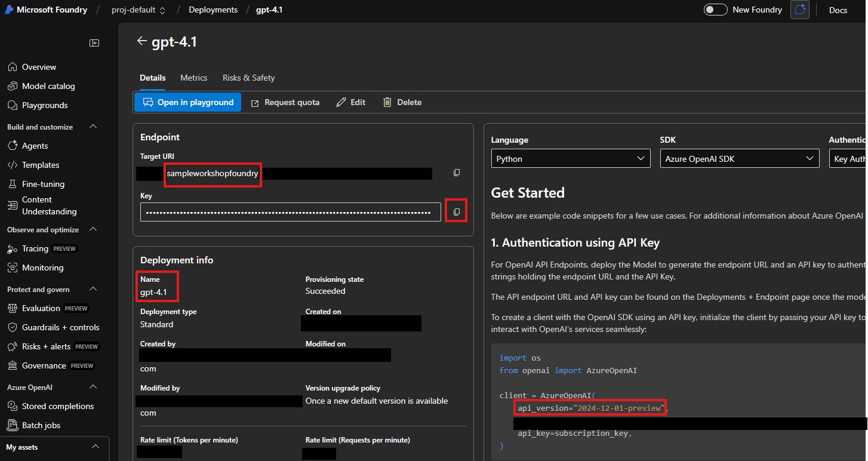
Task: Click Request quota button
Action: [285, 102]
